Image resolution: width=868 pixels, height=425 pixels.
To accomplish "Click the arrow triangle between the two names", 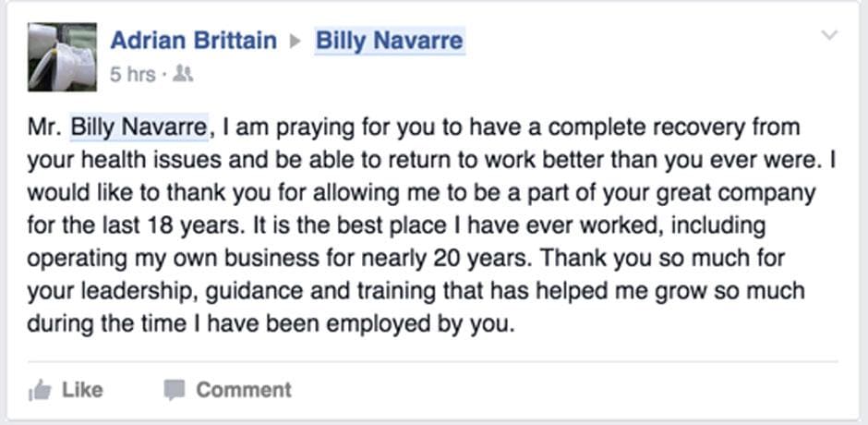I will [295, 42].
